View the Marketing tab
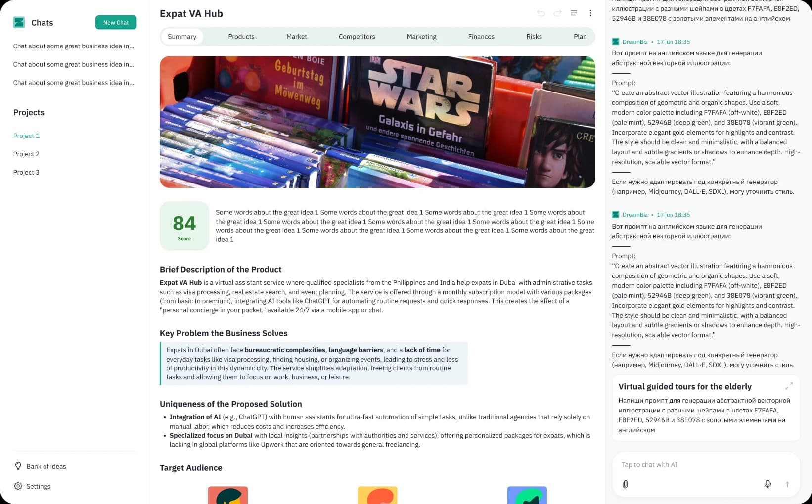This screenshot has width=812, height=504. click(x=422, y=37)
